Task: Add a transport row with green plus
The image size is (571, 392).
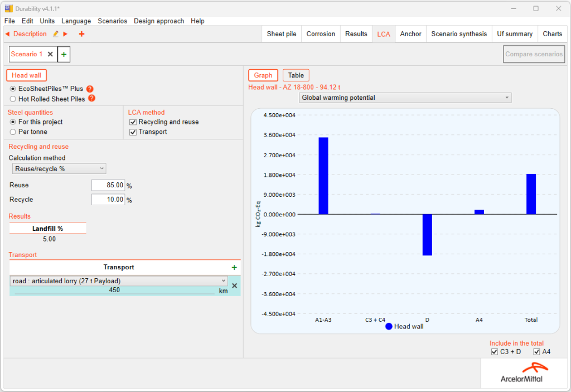Action: point(234,268)
